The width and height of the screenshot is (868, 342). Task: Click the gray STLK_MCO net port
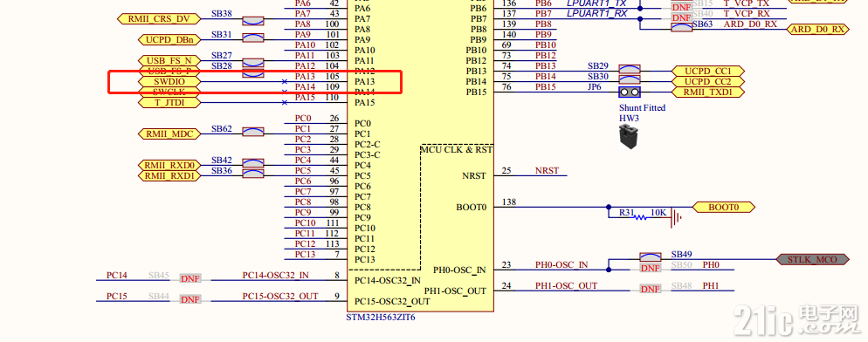812,259
